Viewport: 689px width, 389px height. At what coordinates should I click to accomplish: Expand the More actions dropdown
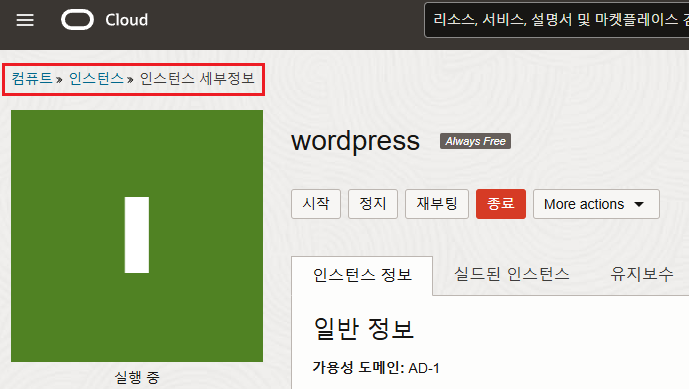[x=596, y=204]
